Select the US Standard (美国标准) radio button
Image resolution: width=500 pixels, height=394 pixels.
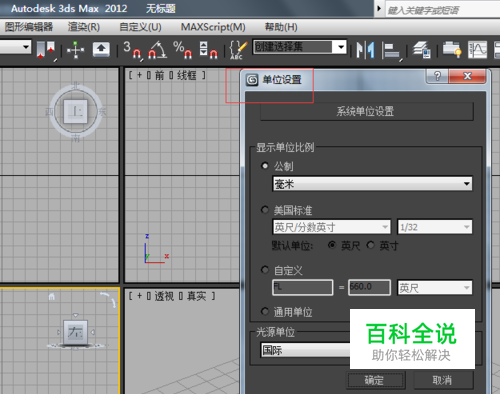265,210
